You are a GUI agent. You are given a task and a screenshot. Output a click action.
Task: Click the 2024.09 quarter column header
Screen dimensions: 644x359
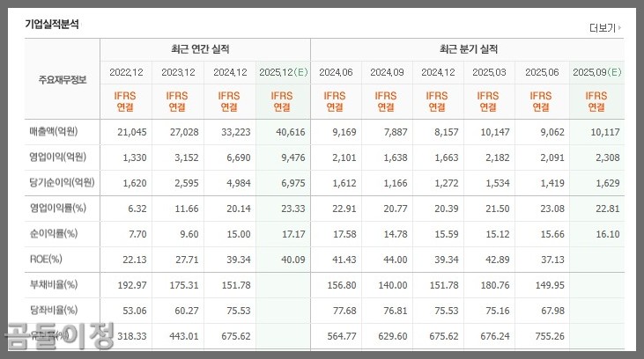[x=387, y=72]
